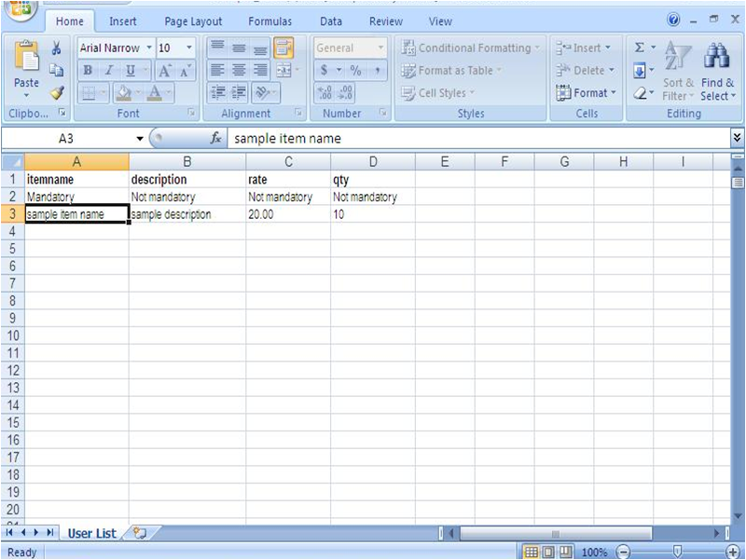746x560 pixels.
Task: Increase indent in cell
Action: coord(239,92)
